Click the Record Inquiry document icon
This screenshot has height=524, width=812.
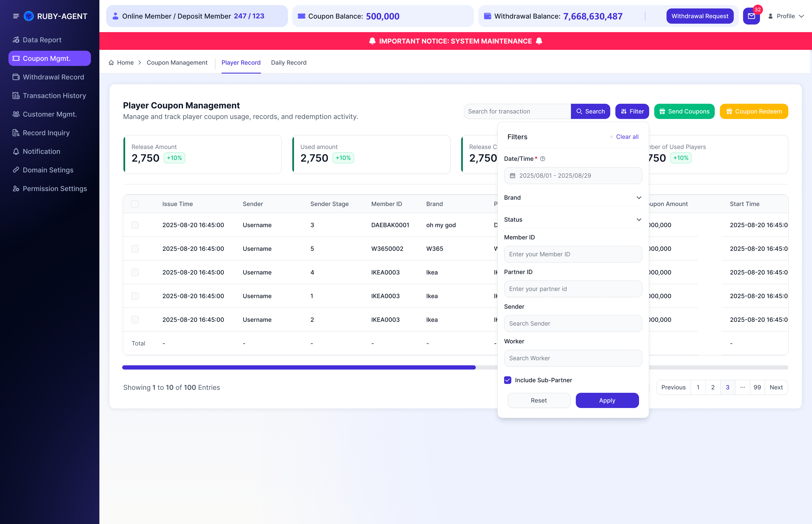pyautogui.click(x=16, y=133)
